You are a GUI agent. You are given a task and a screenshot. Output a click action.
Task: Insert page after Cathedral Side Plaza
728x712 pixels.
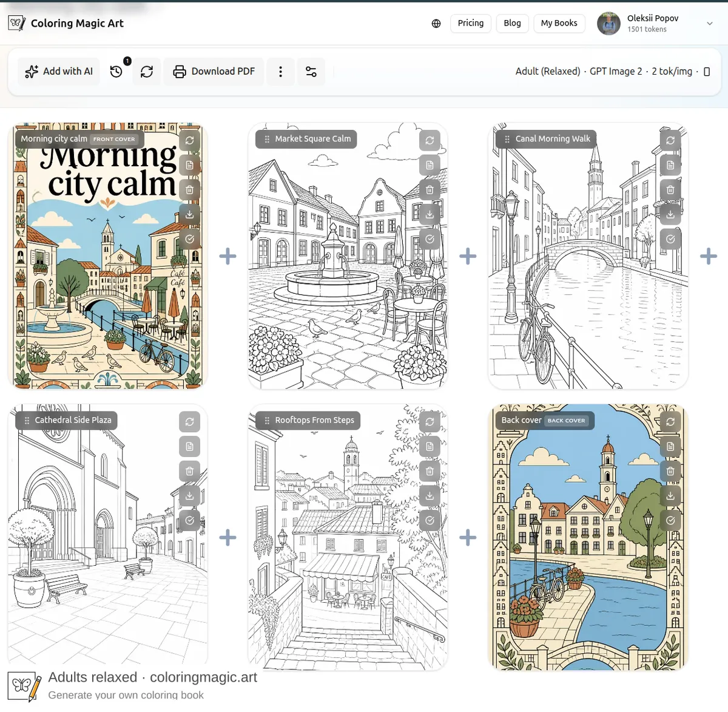coord(227,537)
